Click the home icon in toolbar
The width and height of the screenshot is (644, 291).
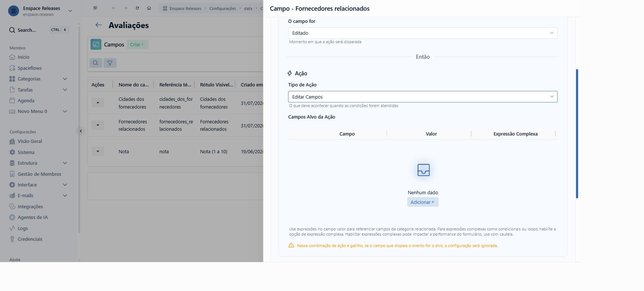click(149, 8)
